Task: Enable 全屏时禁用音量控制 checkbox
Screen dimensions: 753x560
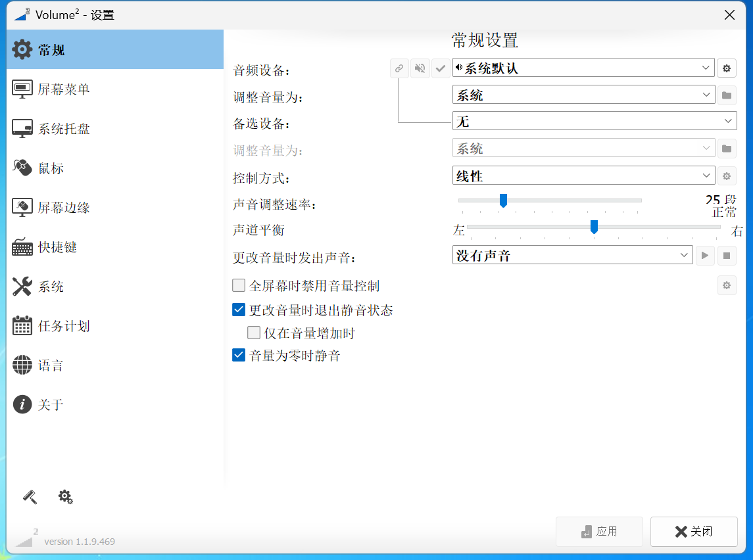Action: [239, 286]
